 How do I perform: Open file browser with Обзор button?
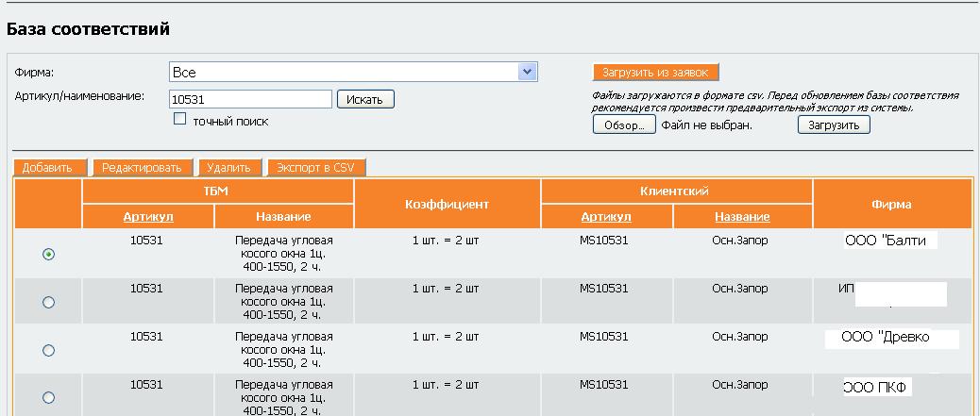pos(623,125)
